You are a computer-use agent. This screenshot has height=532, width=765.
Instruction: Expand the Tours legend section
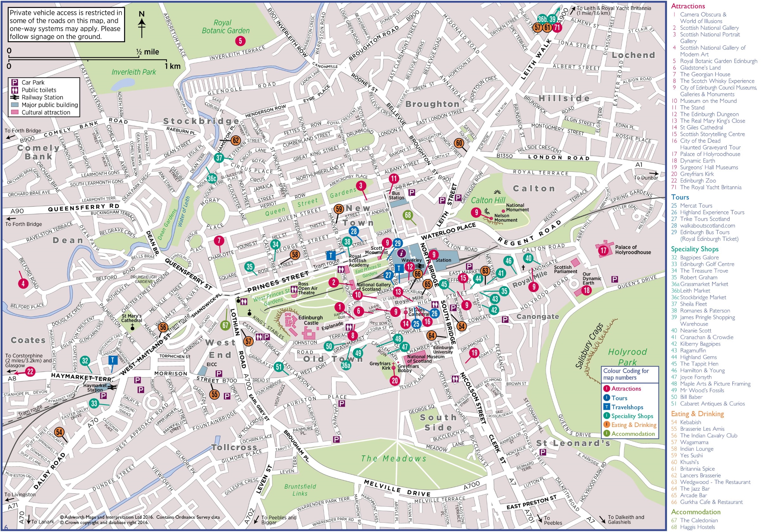[x=681, y=197]
